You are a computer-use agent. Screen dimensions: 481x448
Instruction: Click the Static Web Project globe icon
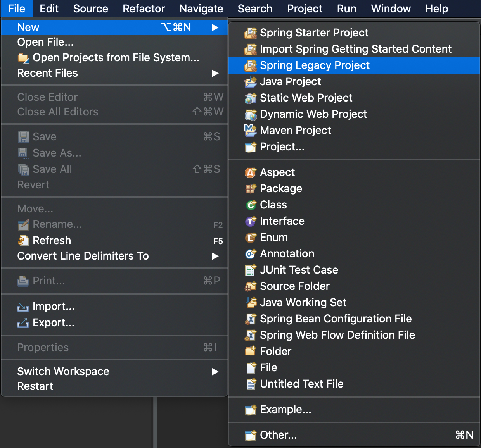(251, 98)
